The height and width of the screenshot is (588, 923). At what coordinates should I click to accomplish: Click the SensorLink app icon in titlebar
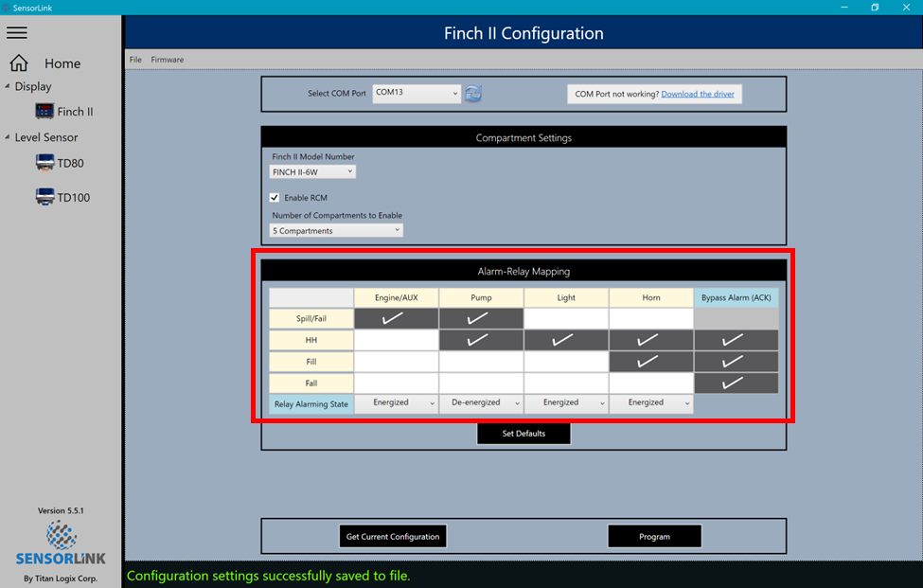coord(9,7)
